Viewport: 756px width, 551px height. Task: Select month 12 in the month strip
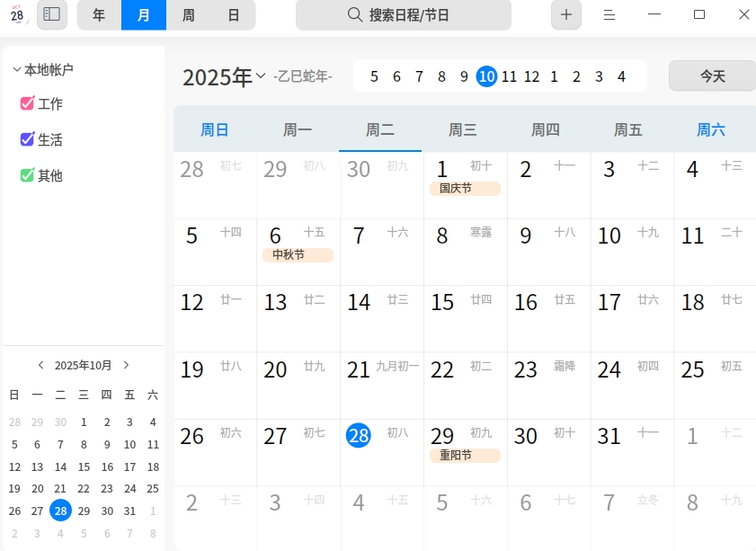coord(531,76)
